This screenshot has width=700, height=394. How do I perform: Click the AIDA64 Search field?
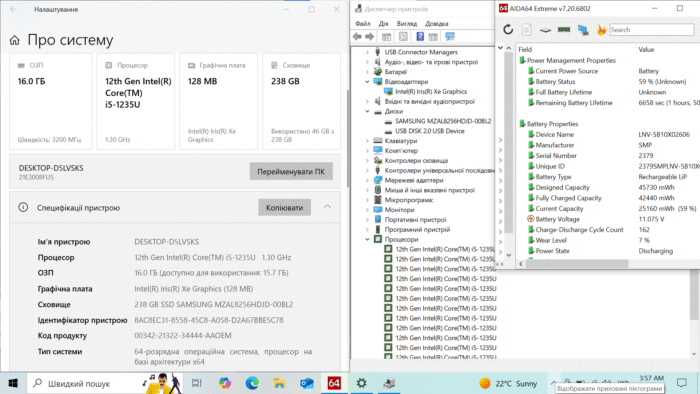pyautogui.click(x=651, y=30)
